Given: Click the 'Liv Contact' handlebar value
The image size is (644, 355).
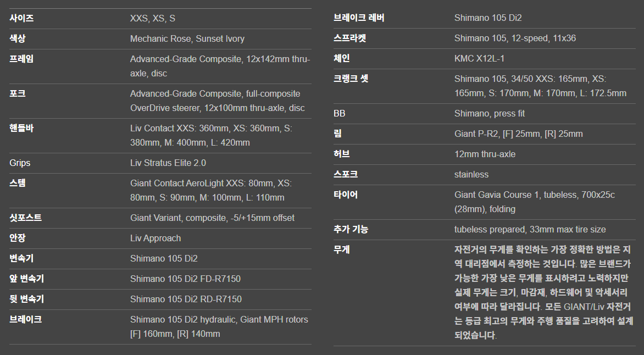Looking at the screenshot, I should (x=211, y=135).
